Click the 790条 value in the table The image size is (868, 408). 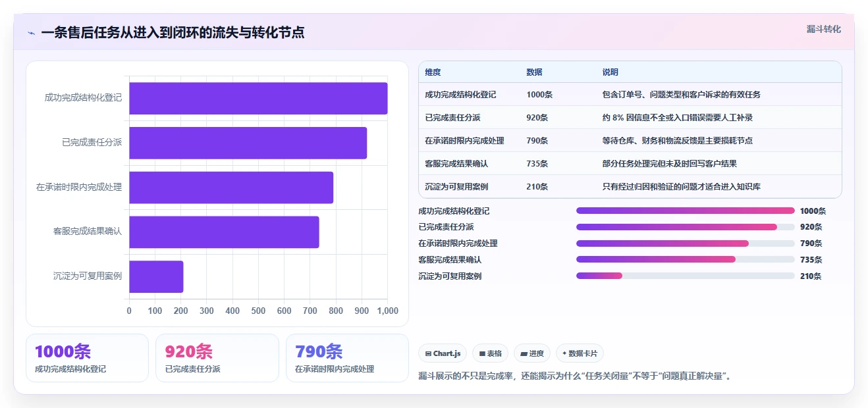pyautogui.click(x=537, y=141)
